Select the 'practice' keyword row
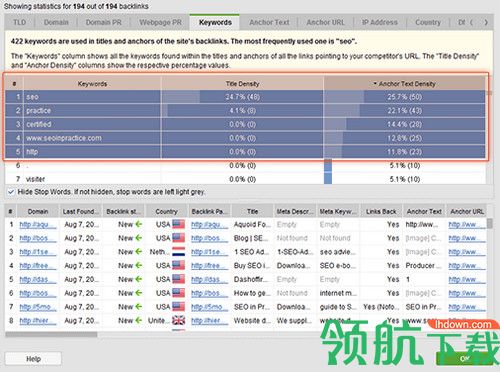 pos(245,111)
